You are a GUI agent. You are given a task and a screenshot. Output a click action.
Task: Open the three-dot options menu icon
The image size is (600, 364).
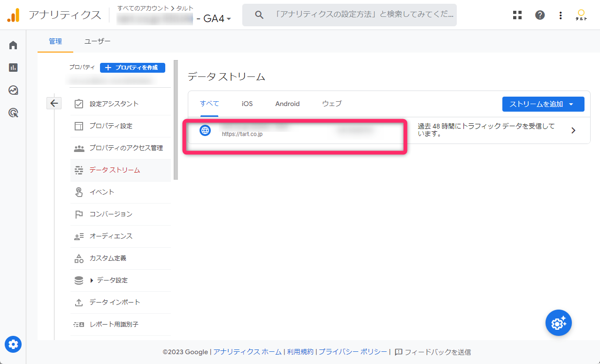pyautogui.click(x=560, y=15)
